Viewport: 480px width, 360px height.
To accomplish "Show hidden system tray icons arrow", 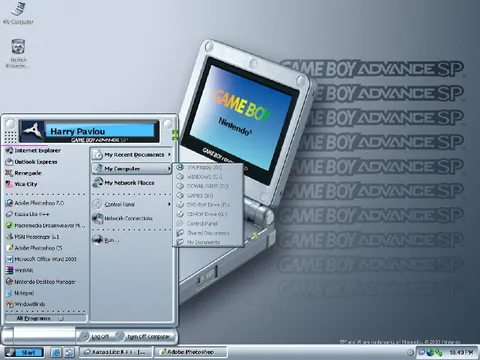I will pyautogui.click(x=410, y=352).
